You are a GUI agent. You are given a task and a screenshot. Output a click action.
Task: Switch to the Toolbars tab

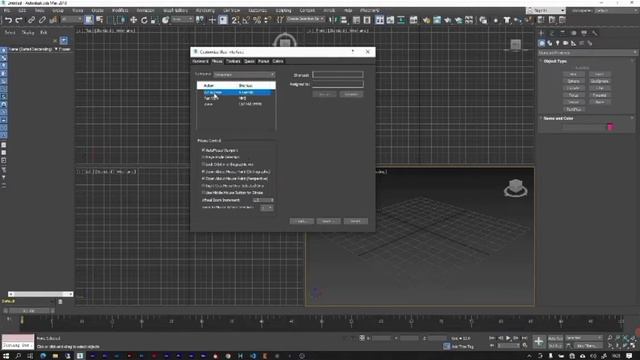click(233, 61)
